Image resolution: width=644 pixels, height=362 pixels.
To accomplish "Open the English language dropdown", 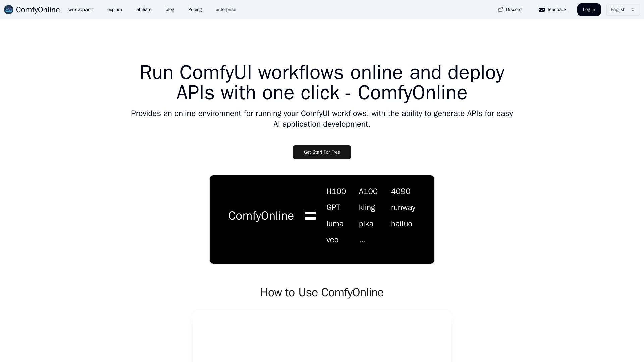I will pos(623,10).
